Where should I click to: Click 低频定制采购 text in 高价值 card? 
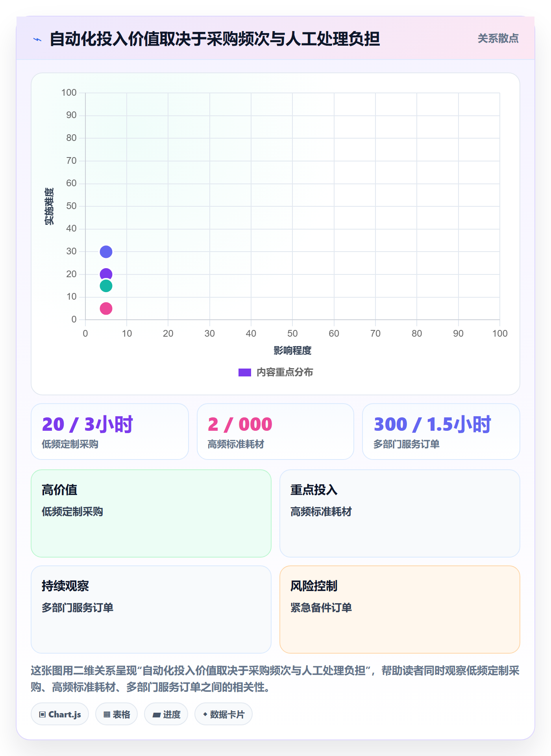point(72,511)
